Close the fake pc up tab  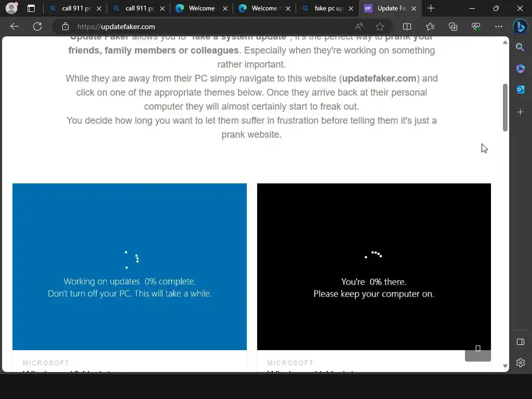coord(351,8)
